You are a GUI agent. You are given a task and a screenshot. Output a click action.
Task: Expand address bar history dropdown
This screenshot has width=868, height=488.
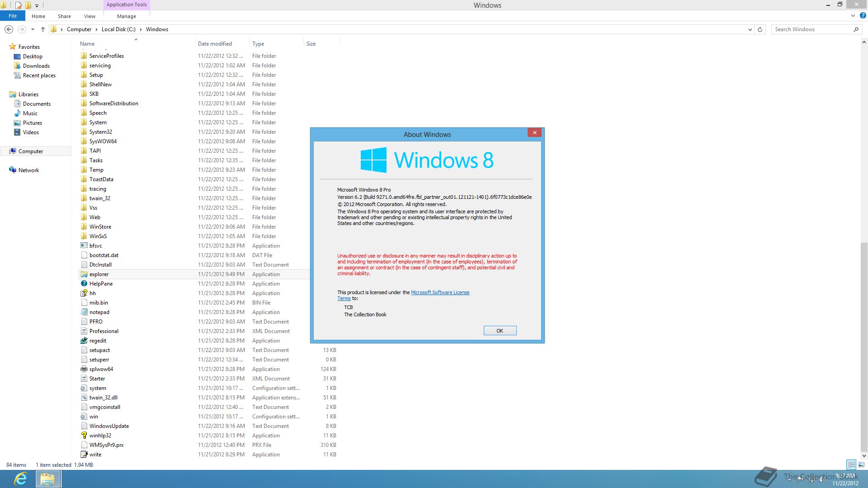[750, 29]
